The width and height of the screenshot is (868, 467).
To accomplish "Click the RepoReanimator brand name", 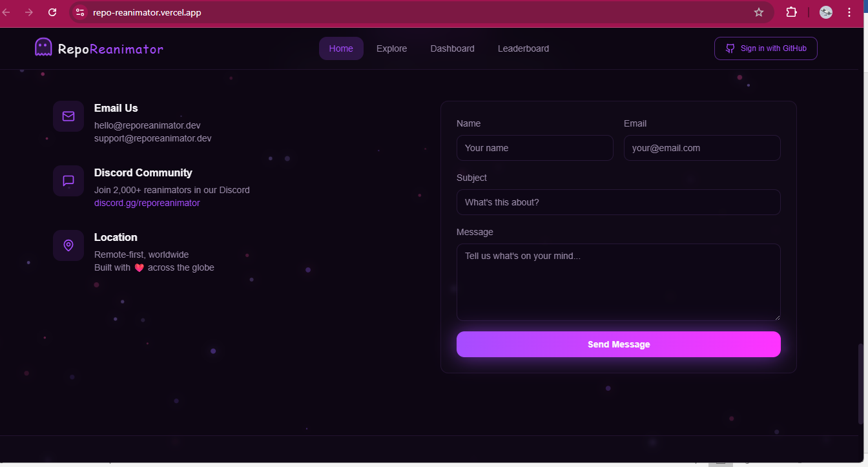I will (110, 48).
